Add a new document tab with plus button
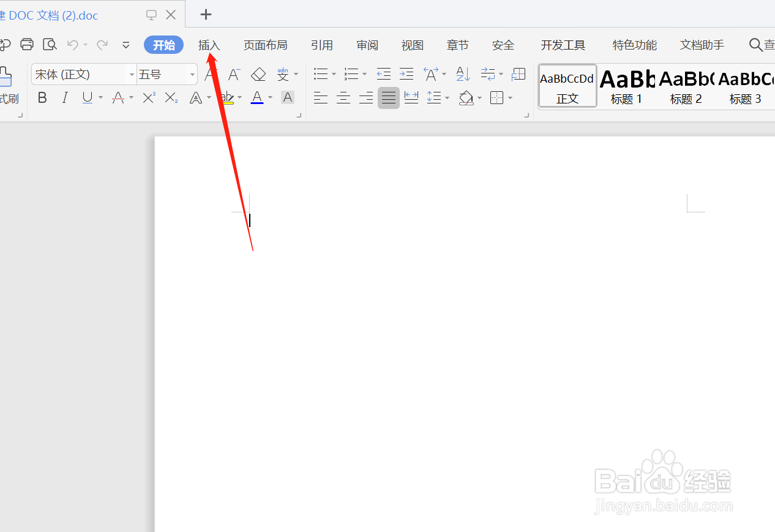Image resolution: width=775 pixels, height=532 pixels. coord(206,14)
